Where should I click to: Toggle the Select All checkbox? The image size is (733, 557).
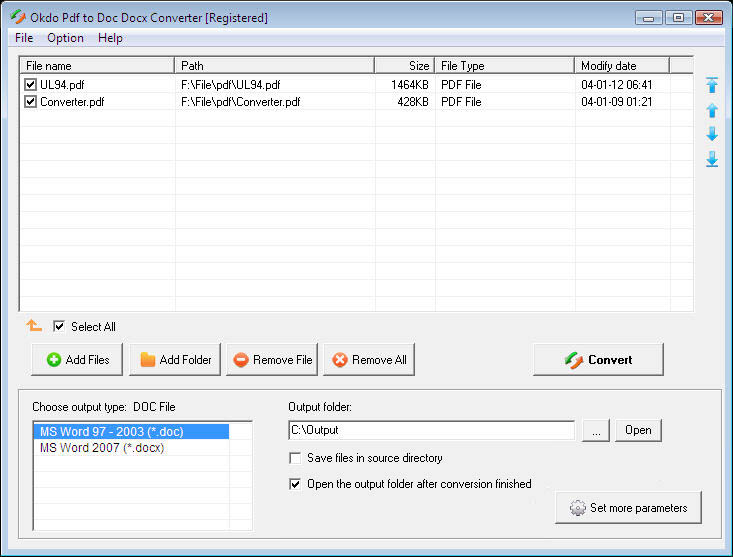point(60,326)
